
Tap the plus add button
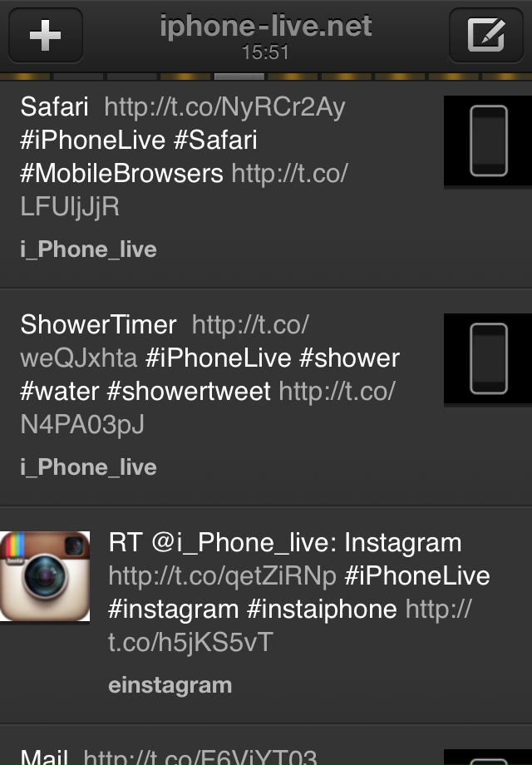(46, 35)
